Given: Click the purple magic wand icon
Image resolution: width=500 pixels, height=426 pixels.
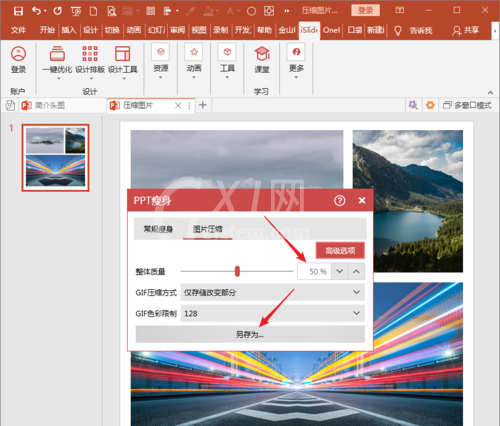Looking at the screenshot, I should pos(413,105).
